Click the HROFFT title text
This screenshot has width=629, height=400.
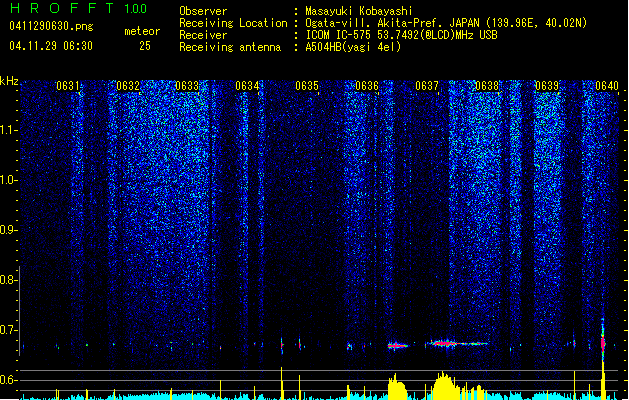pos(62,8)
